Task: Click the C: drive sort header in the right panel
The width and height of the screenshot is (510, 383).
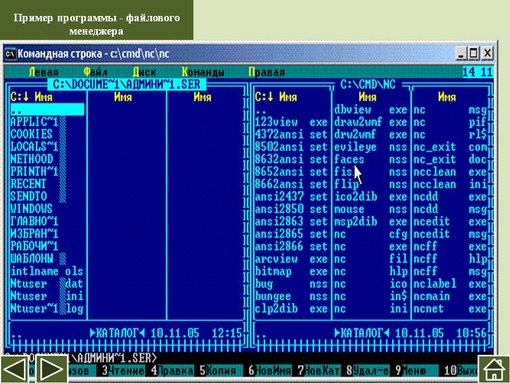Action: pos(263,97)
